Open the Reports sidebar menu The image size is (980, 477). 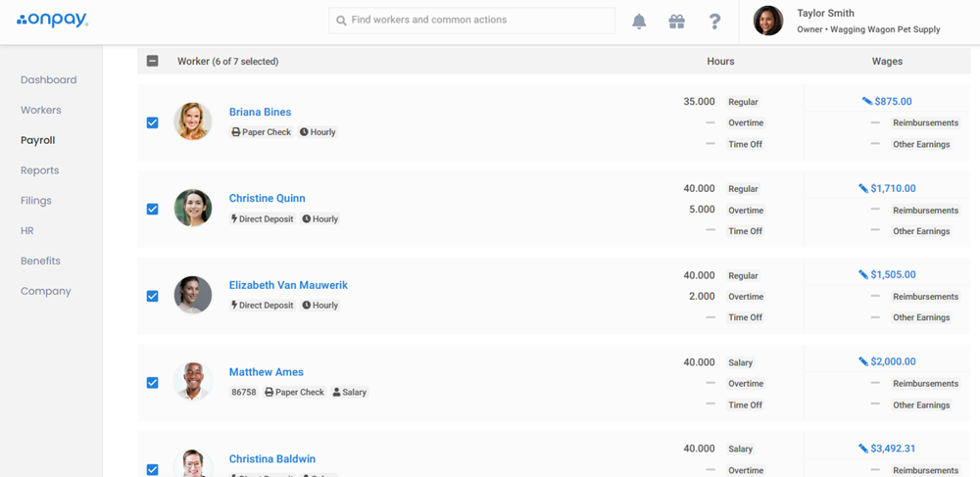coord(39,170)
